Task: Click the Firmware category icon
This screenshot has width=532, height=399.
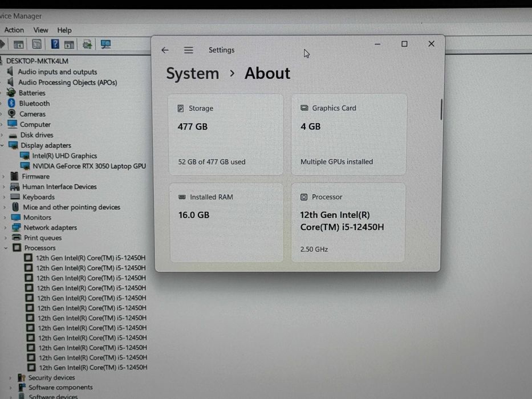Action: pos(14,176)
